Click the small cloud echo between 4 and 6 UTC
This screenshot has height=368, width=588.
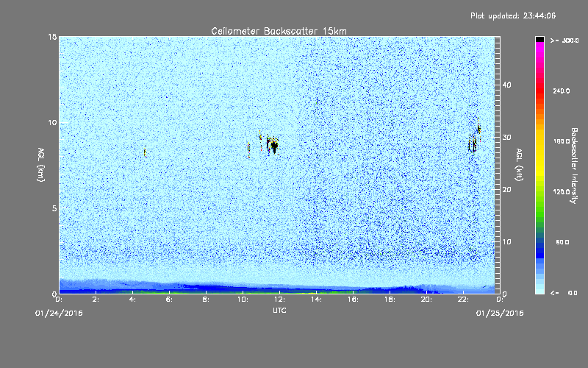145,152
